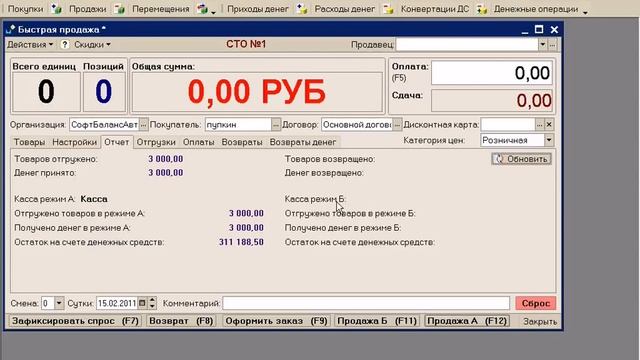Open the Сутки calendar picker icon
Image resolution: width=640 pixels, height=360 pixels.
[142, 303]
